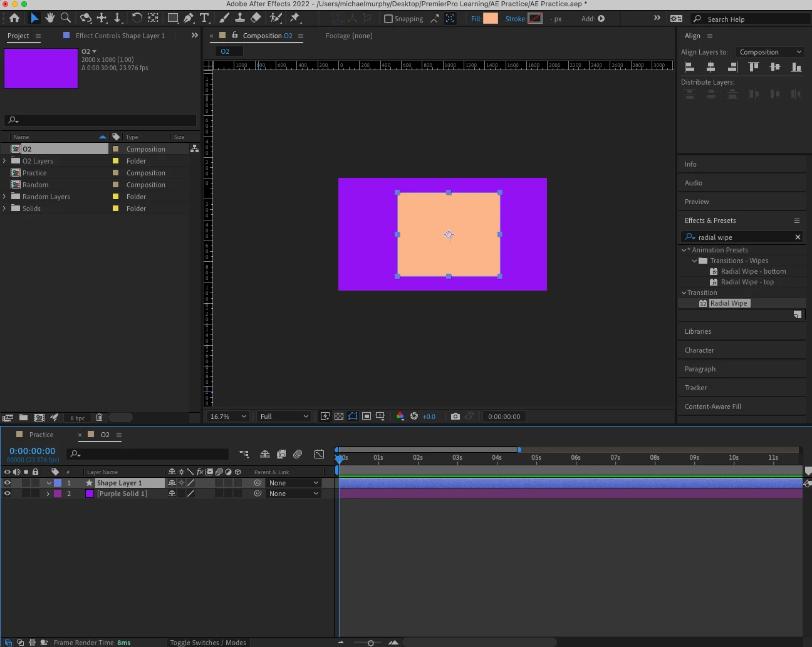This screenshot has width=812, height=647.
Task: Toggle region of interest button
Action: 367,416
